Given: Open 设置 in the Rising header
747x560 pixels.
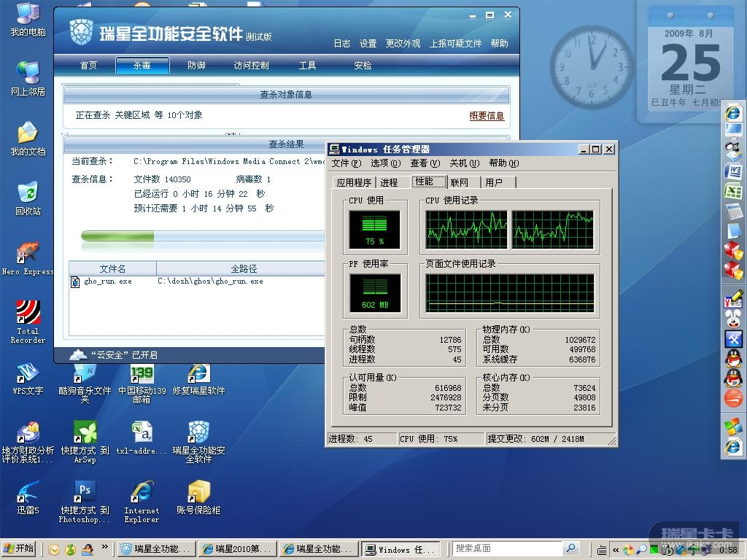Looking at the screenshot, I should pyautogui.click(x=368, y=43).
